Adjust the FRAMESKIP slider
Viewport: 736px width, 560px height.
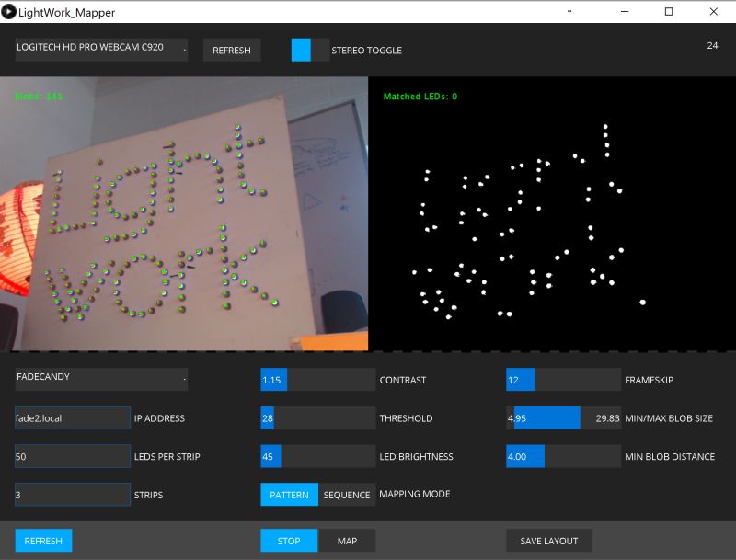pos(563,379)
